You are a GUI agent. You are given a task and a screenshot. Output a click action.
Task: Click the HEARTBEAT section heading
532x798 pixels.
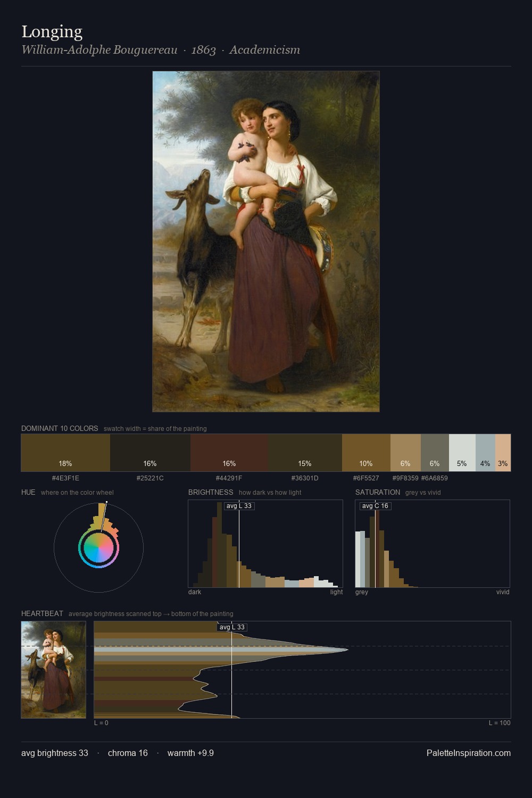[42, 613]
